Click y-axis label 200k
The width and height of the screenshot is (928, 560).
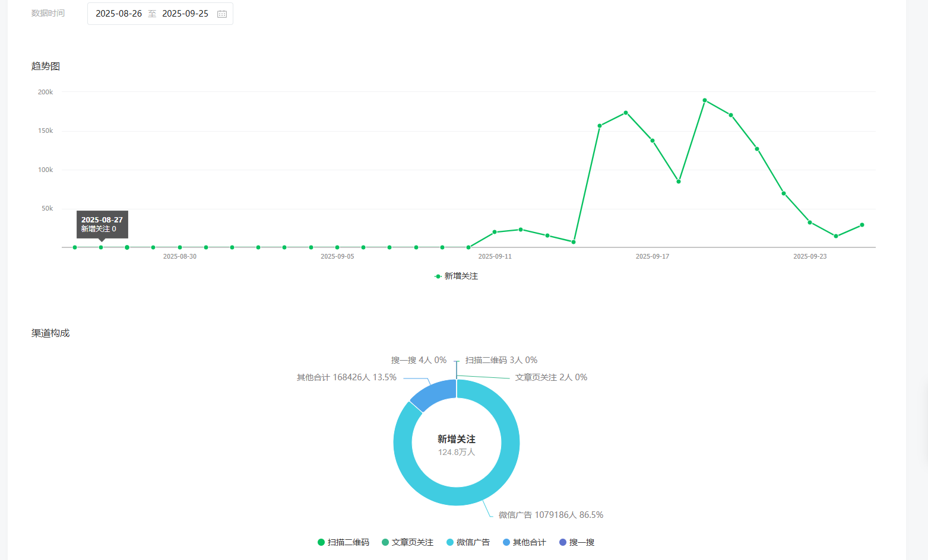coord(46,92)
